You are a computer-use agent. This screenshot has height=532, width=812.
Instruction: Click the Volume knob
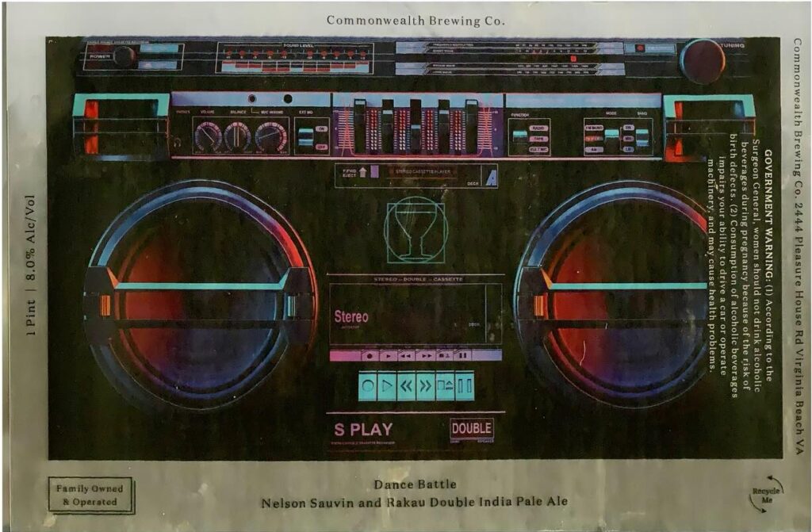(x=208, y=136)
